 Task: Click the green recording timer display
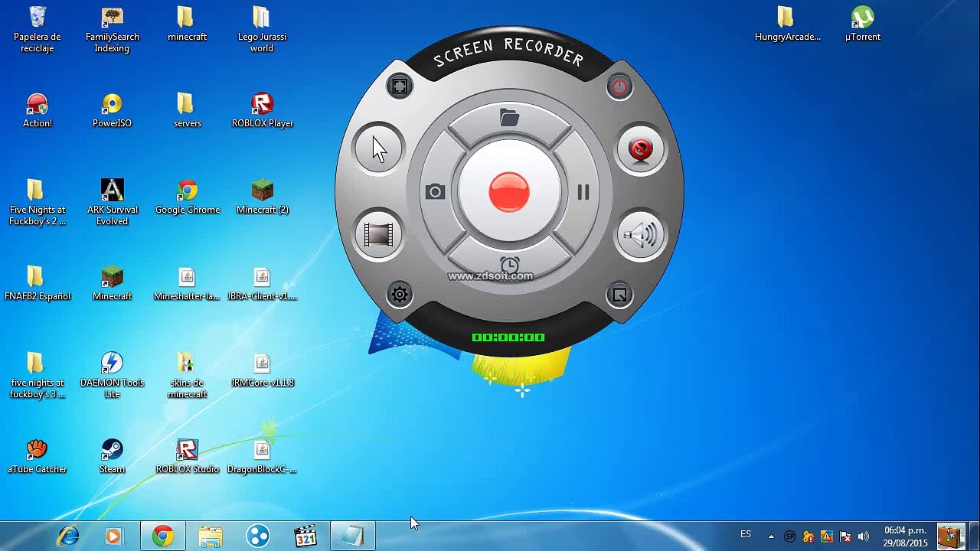click(508, 337)
